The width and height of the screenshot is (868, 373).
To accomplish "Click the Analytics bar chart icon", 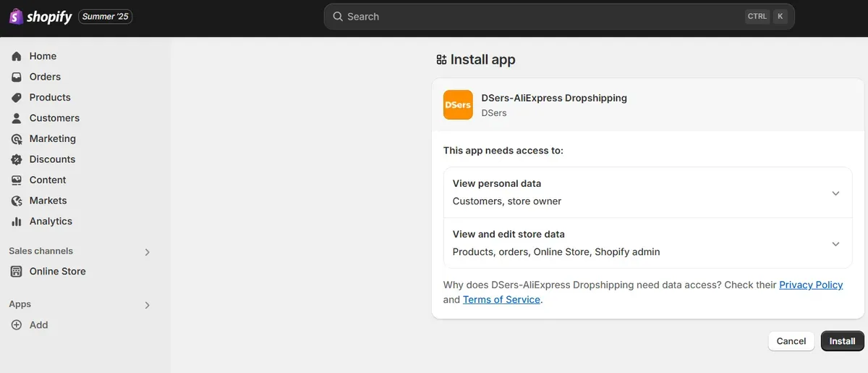I will click(x=17, y=222).
